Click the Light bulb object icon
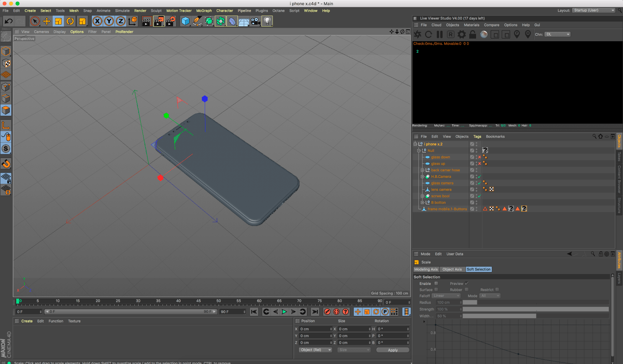The height and width of the screenshot is (364, 623). pyautogui.click(x=267, y=21)
